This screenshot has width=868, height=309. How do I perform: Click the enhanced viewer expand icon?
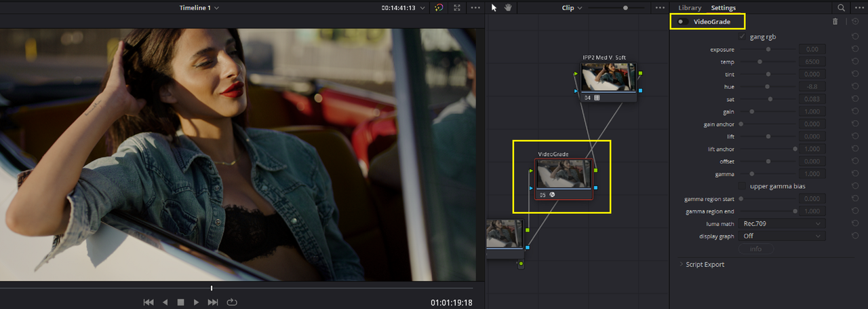point(457,7)
